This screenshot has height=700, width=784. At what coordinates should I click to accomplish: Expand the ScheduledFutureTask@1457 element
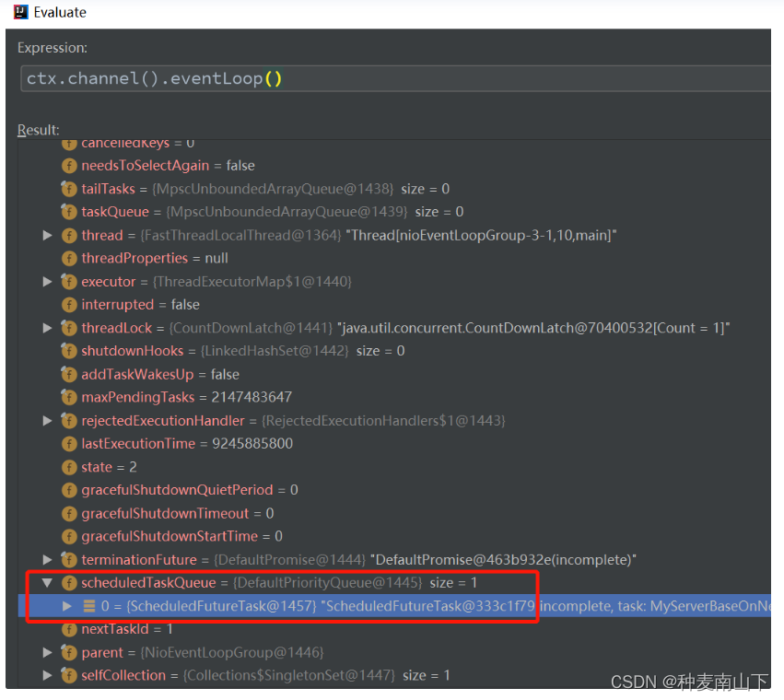(x=67, y=606)
